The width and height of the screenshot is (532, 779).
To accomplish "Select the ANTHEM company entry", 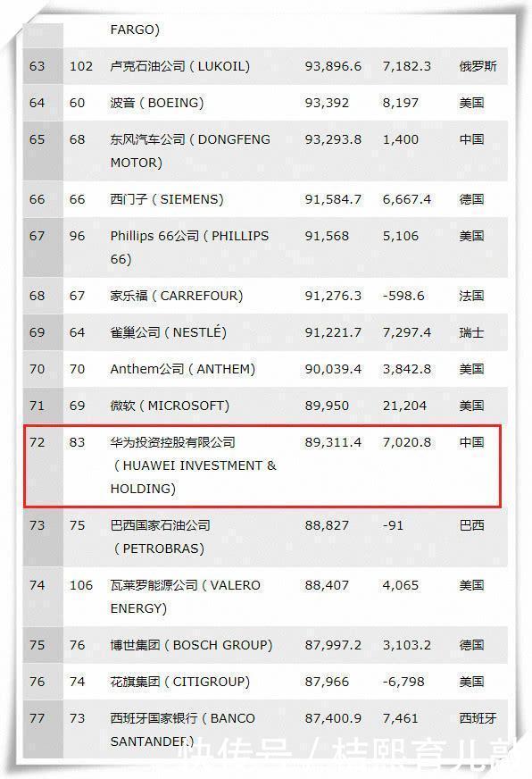I will pos(183,369).
